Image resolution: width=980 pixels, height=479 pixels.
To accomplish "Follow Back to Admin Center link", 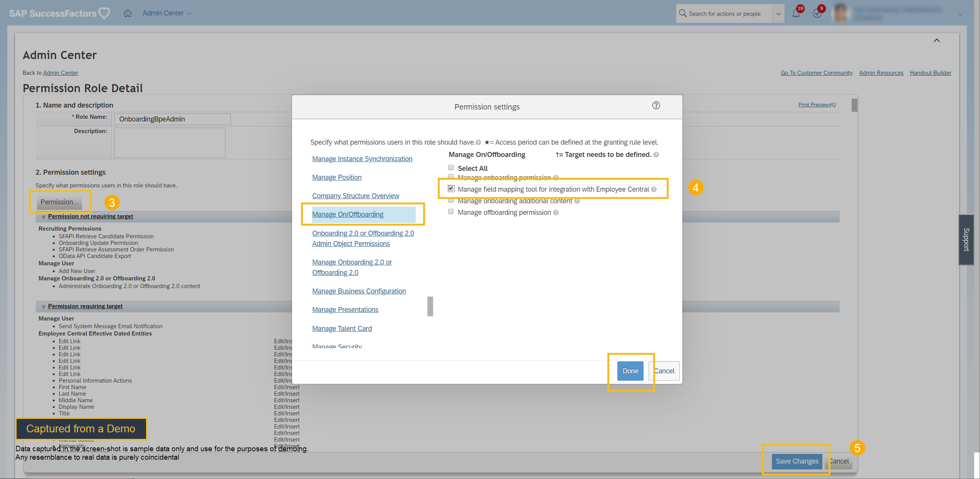I will coord(61,73).
